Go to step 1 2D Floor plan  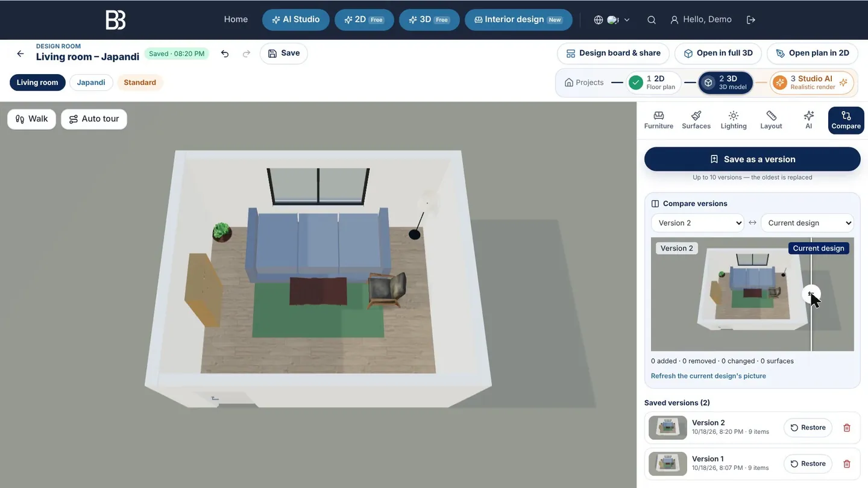tap(653, 83)
